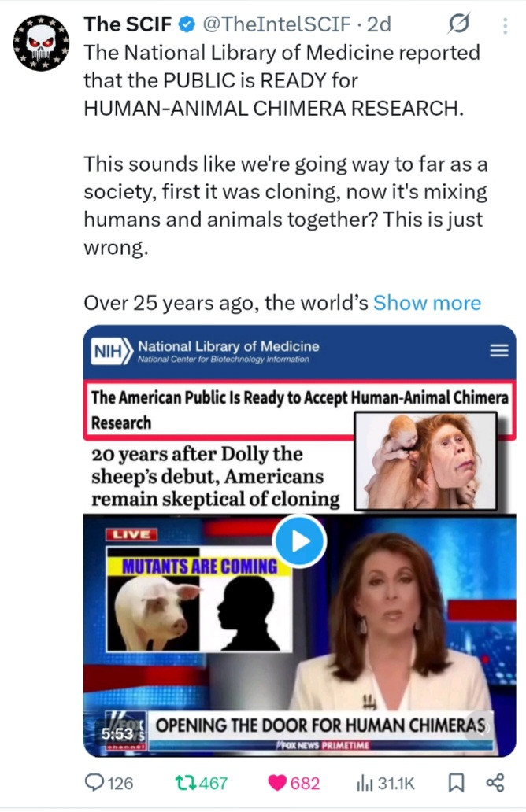Click the chimera sculpture thumbnail image

tap(425, 461)
